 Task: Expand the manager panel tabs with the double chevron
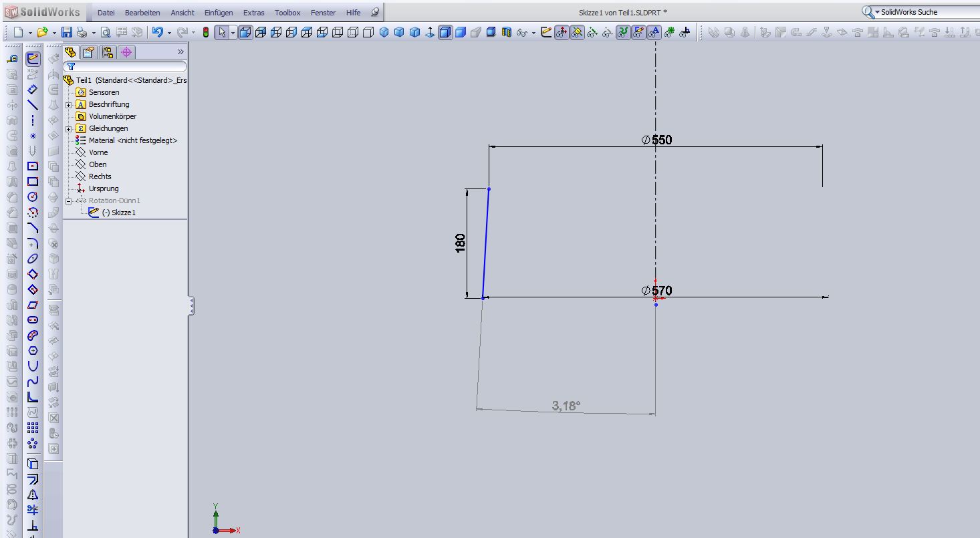point(180,52)
